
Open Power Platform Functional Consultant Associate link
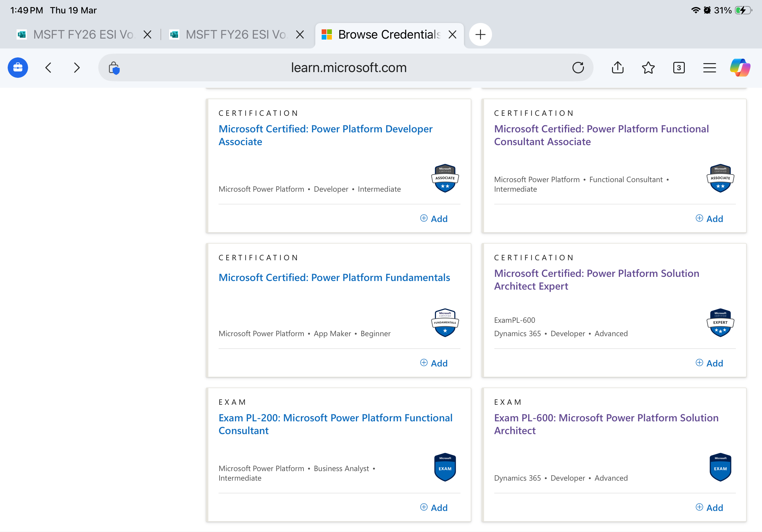(601, 135)
